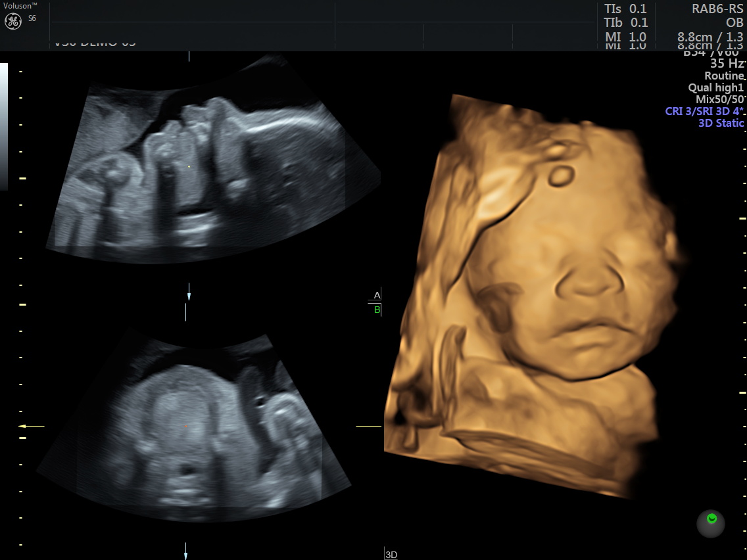
Task: Click the green trackball status icon
Action: [711, 523]
